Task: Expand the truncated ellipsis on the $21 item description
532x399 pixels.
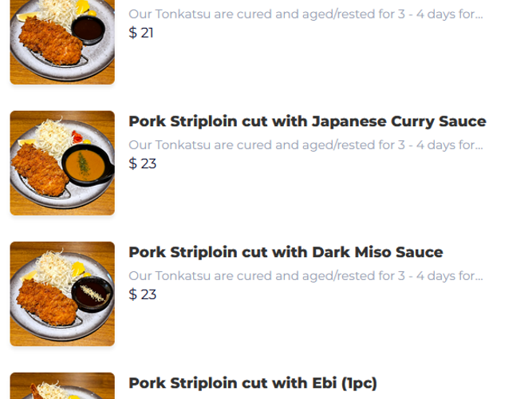Action: 478,14
